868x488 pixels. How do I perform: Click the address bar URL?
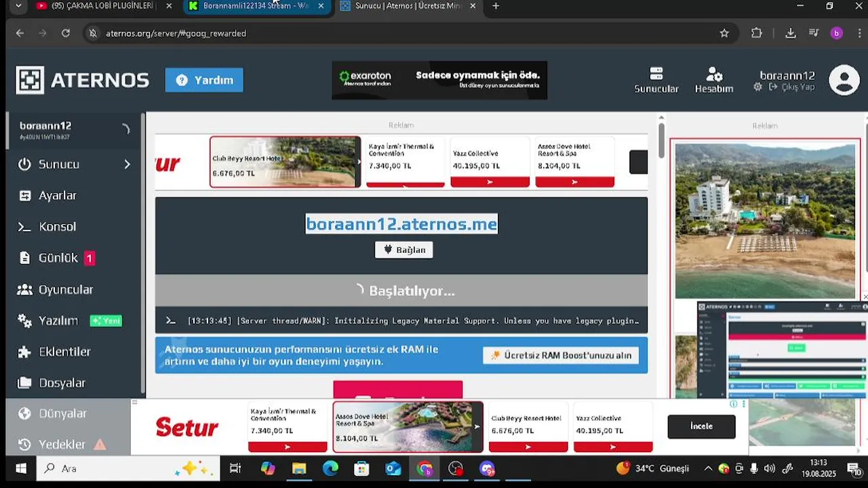click(176, 33)
